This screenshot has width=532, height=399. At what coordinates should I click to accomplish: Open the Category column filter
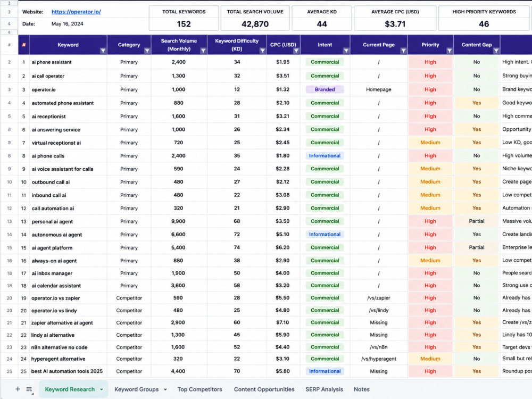[x=147, y=51]
